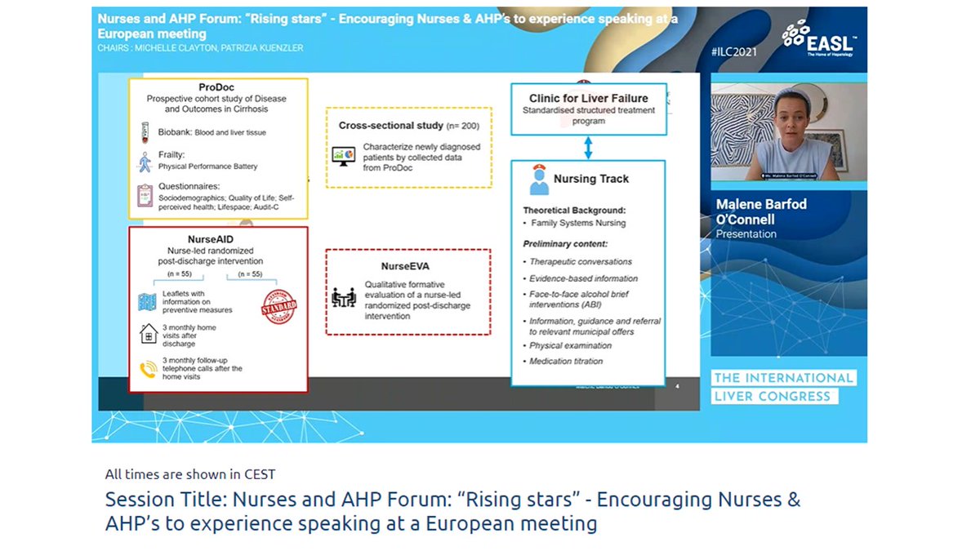Click the home visits house icon
980x551 pixels.
pyautogui.click(x=149, y=334)
